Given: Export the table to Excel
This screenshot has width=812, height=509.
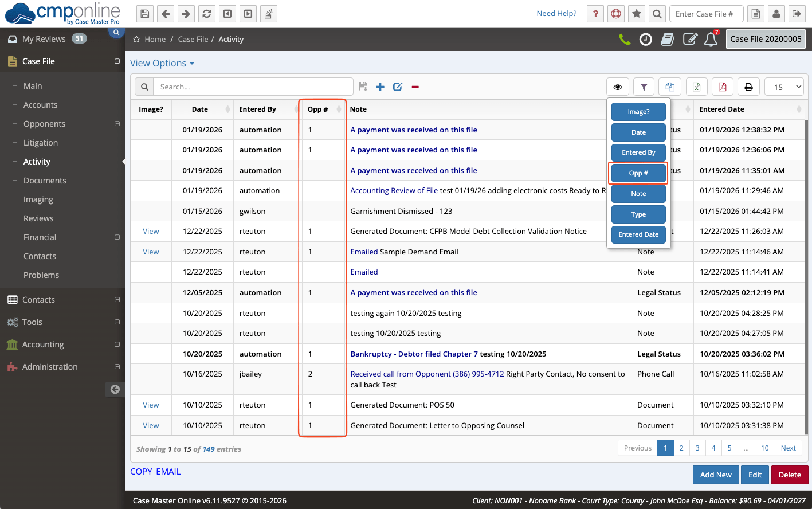Looking at the screenshot, I should (x=696, y=87).
